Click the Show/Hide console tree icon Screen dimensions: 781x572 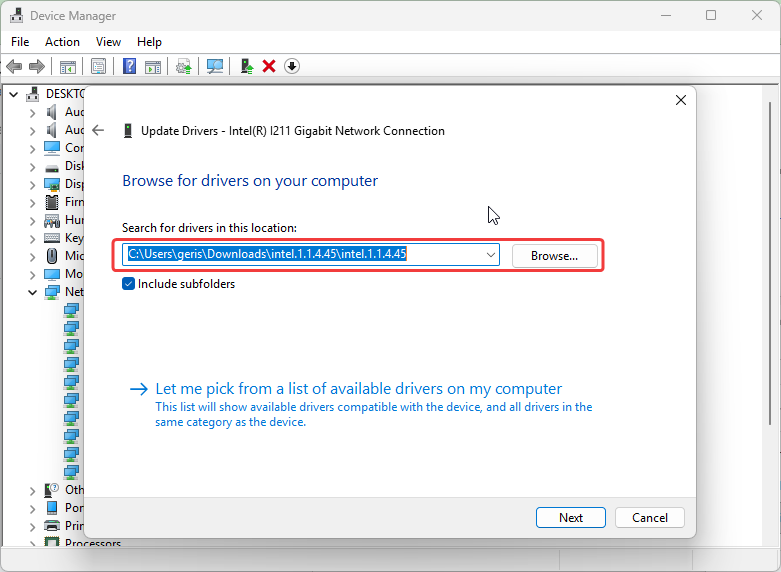pyautogui.click(x=68, y=66)
